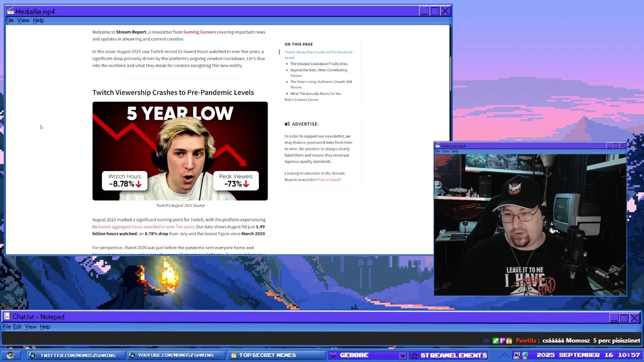
Task: Click the Pawtila username in chat
Action: tap(526, 341)
